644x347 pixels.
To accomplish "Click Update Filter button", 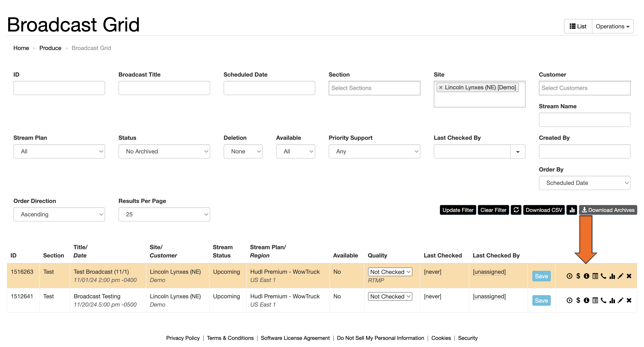I will pyautogui.click(x=458, y=210).
